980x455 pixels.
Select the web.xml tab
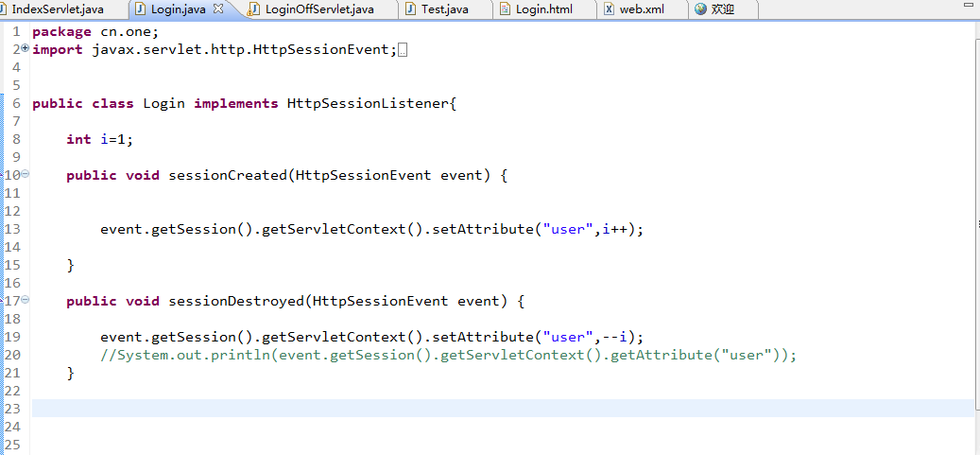pos(642,9)
